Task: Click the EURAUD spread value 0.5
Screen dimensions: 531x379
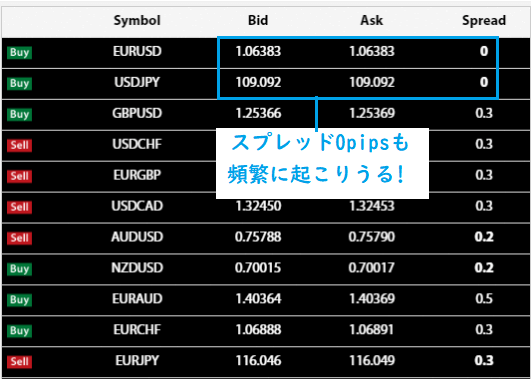Action: pyautogui.click(x=484, y=299)
